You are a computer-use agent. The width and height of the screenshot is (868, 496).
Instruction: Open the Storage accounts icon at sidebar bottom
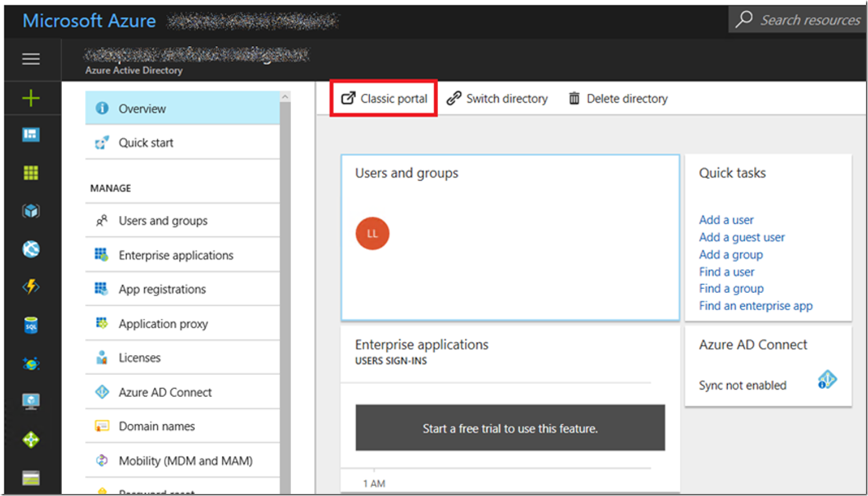(31, 478)
